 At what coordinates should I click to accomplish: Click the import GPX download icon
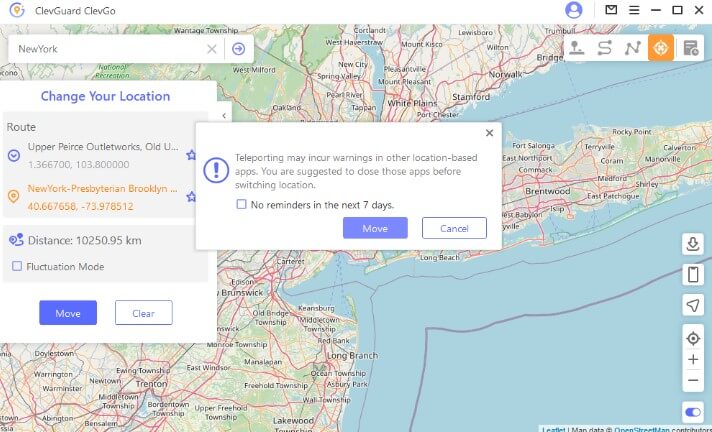point(693,244)
